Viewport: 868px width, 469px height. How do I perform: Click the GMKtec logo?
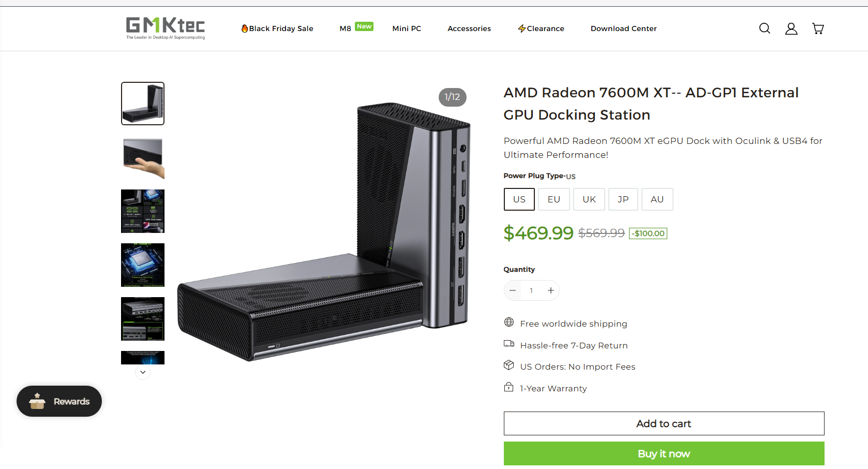click(166, 28)
